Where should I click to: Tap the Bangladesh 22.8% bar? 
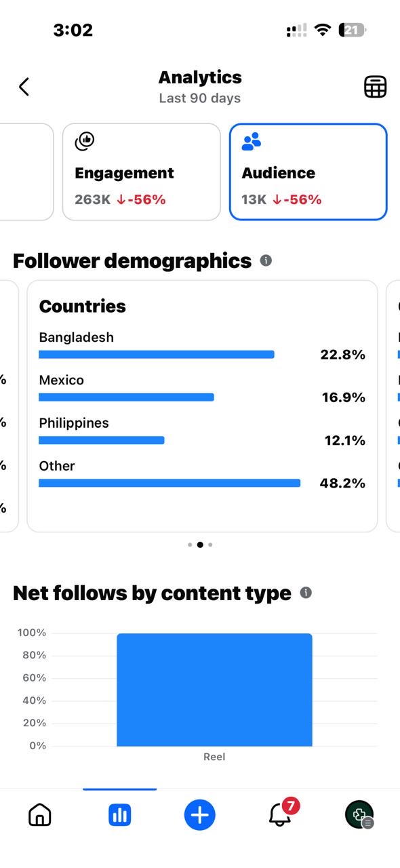(x=157, y=354)
